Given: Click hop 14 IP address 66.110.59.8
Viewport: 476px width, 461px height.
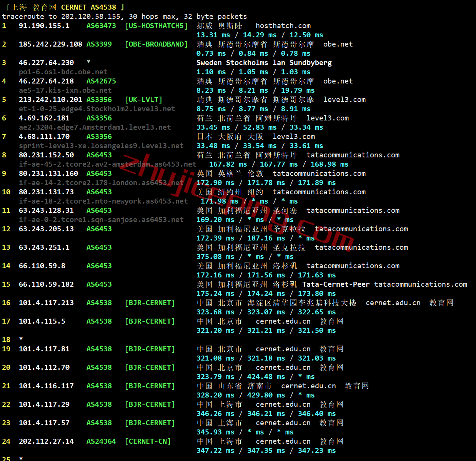Looking at the screenshot, I should click(42, 266).
